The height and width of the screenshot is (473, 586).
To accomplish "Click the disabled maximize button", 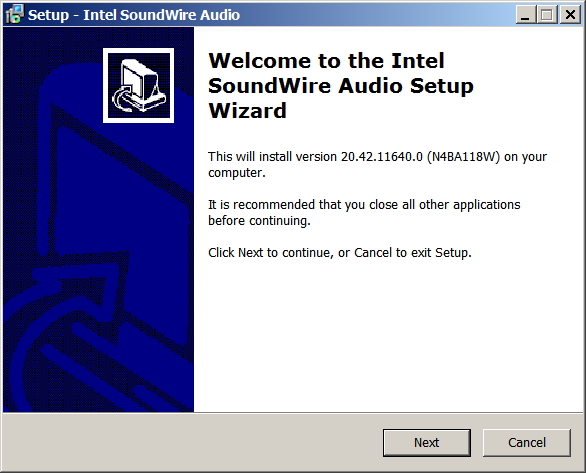I will 547,15.
